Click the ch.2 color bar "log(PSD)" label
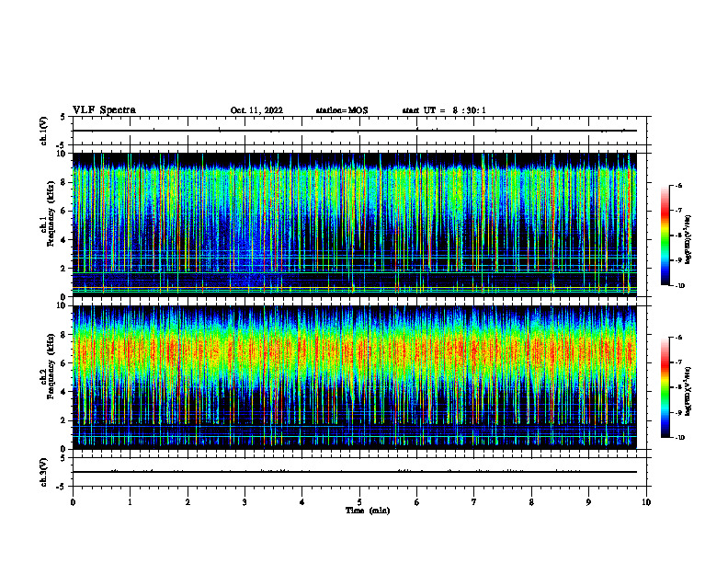728x563 pixels. (x=689, y=391)
